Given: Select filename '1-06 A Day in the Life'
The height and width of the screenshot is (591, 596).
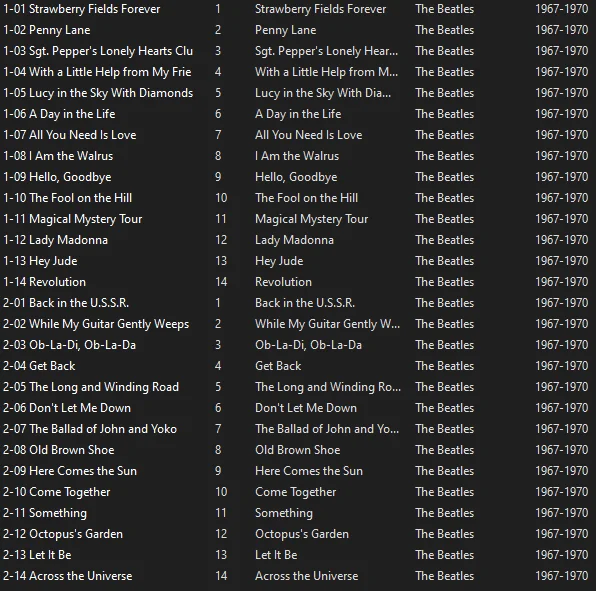Looking at the screenshot, I should [59, 114].
